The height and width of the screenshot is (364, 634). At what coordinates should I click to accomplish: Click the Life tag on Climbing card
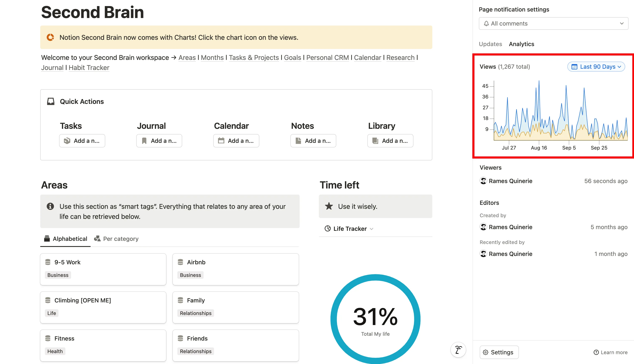click(x=52, y=313)
